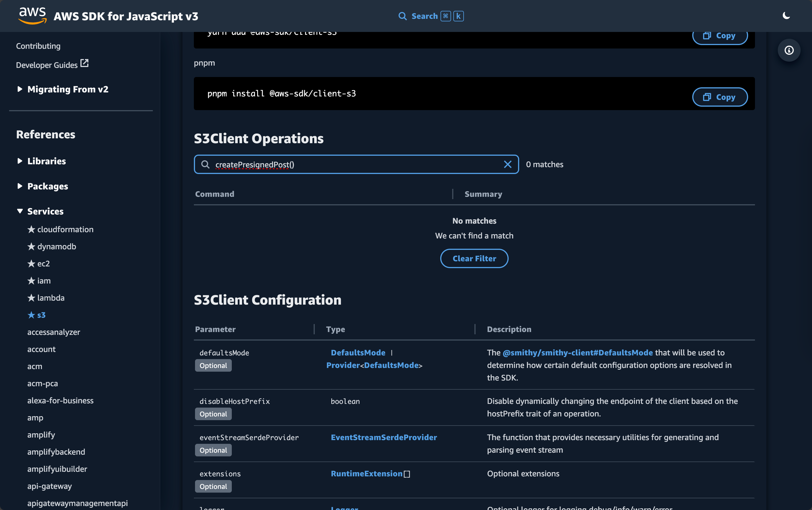Collapse the Services section

coord(20,211)
